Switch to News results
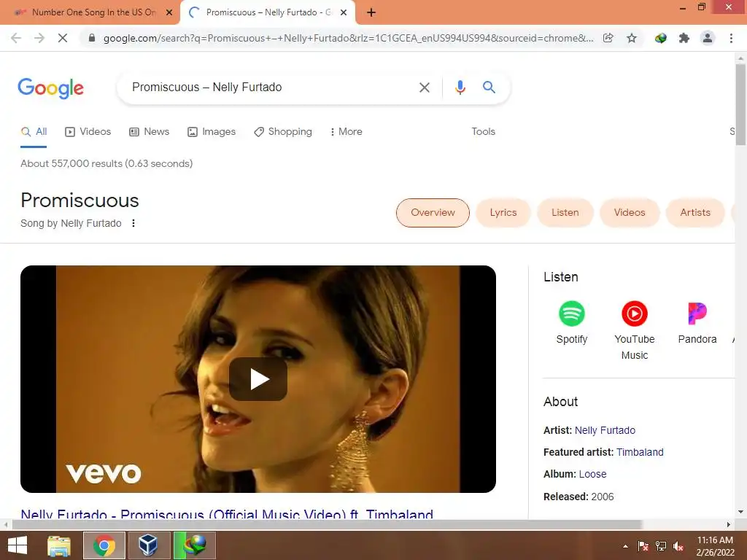This screenshot has height=560, width=747. click(149, 132)
